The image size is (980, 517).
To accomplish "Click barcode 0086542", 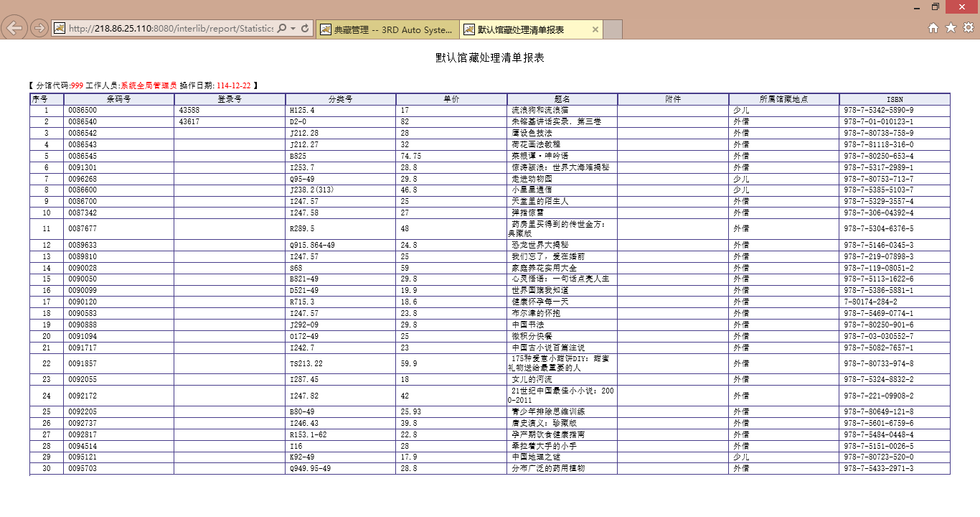I will [83, 134].
